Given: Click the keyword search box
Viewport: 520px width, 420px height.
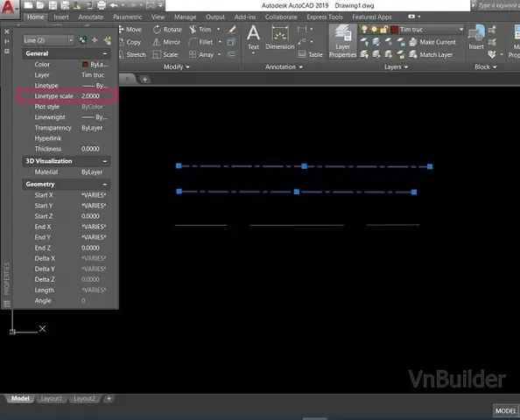Looking at the screenshot, I should [x=498, y=5].
